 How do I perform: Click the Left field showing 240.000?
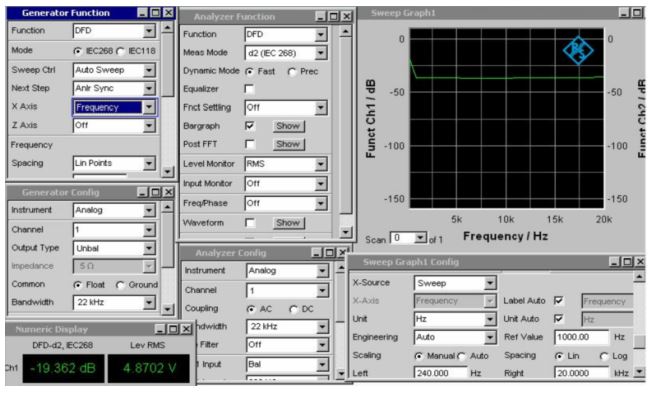(x=441, y=373)
